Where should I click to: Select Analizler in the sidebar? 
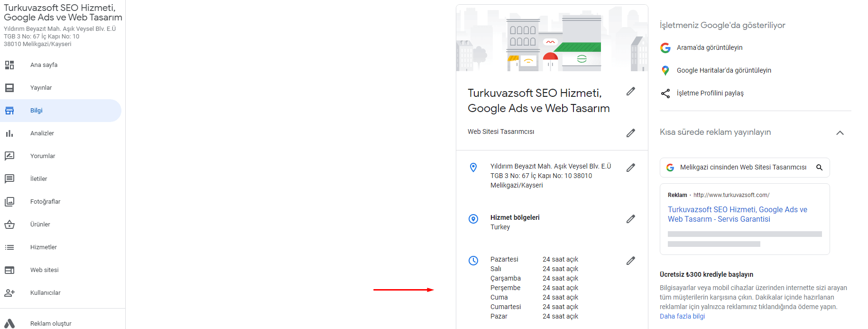[x=42, y=133]
